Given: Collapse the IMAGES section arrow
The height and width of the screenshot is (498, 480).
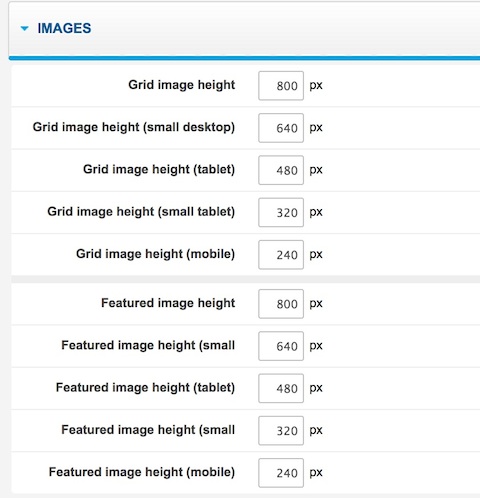Looking at the screenshot, I should click(x=24, y=29).
